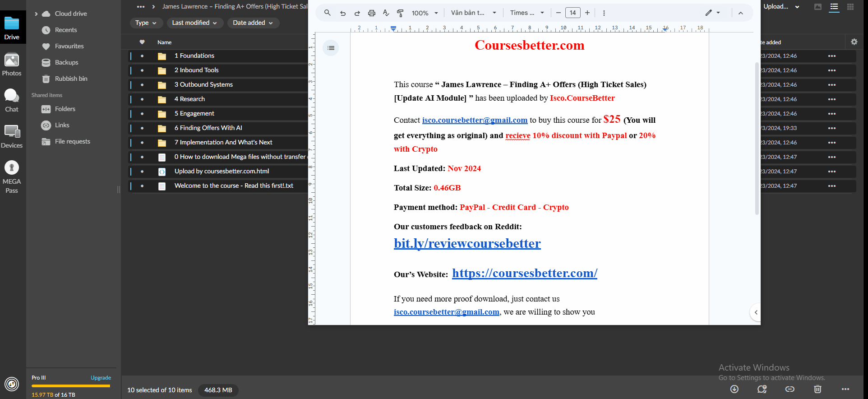Increase the font size
Screen dimensions: 868x399
pyautogui.click(x=587, y=13)
